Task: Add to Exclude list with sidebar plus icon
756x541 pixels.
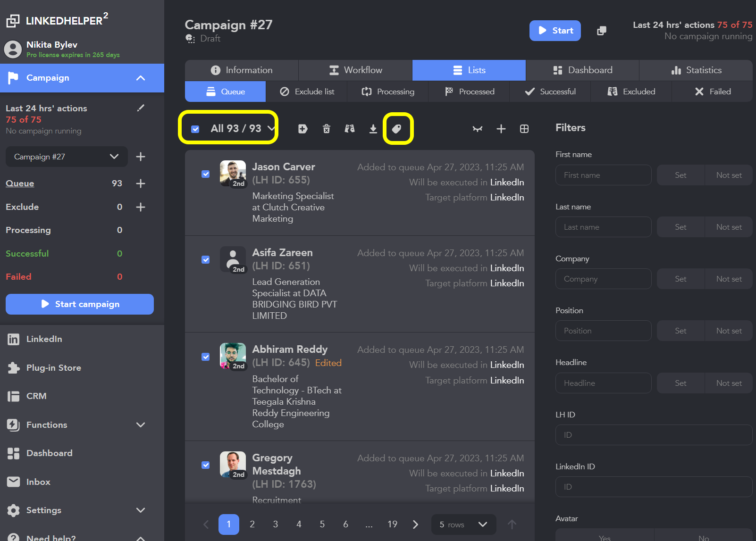Action: point(141,207)
